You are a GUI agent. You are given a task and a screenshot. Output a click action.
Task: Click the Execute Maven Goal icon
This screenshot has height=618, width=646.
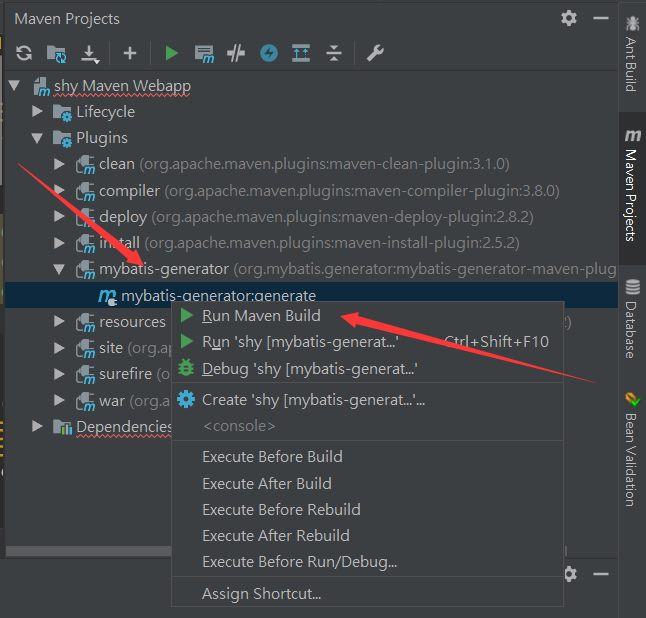pyautogui.click(x=204, y=54)
